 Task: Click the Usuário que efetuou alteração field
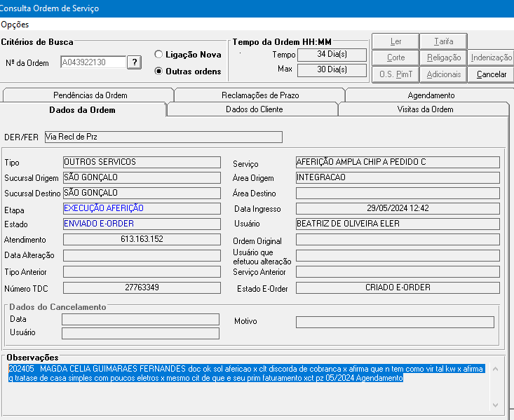(398, 255)
